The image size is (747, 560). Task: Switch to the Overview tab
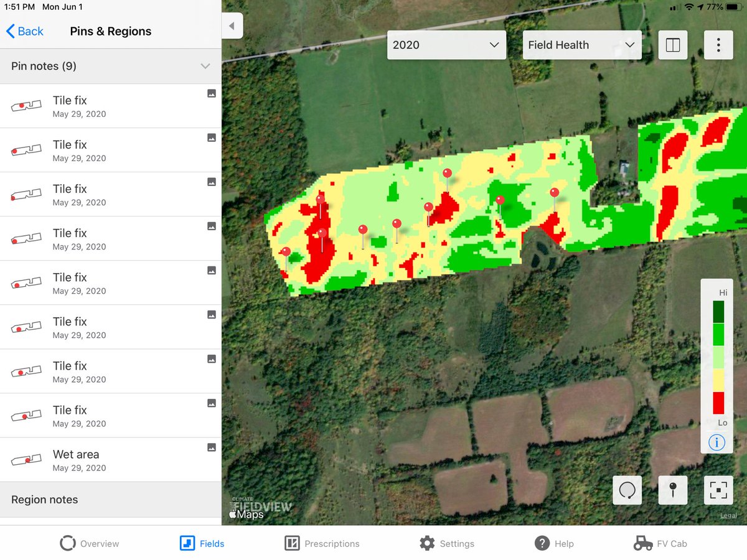pyautogui.click(x=90, y=543)
